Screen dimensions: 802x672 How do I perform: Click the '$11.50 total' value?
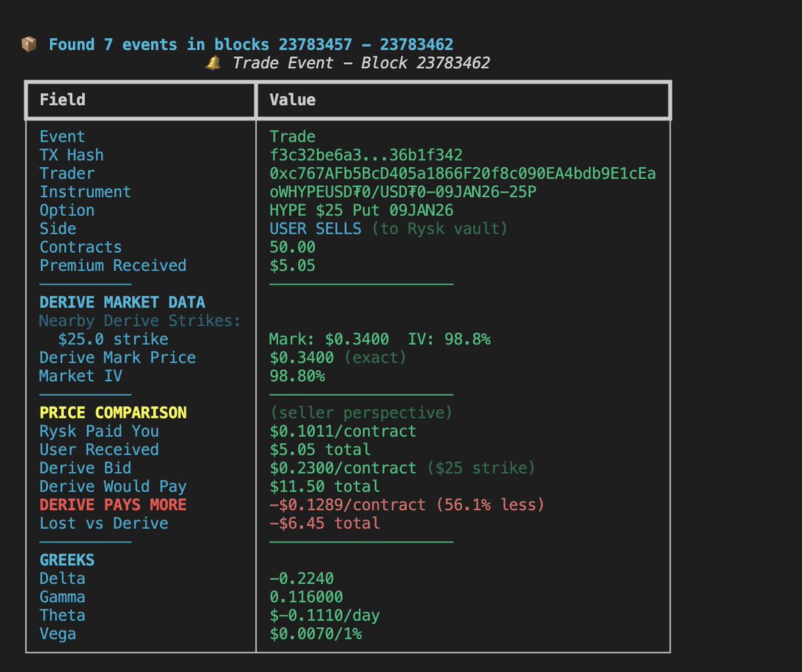point(324,486)
